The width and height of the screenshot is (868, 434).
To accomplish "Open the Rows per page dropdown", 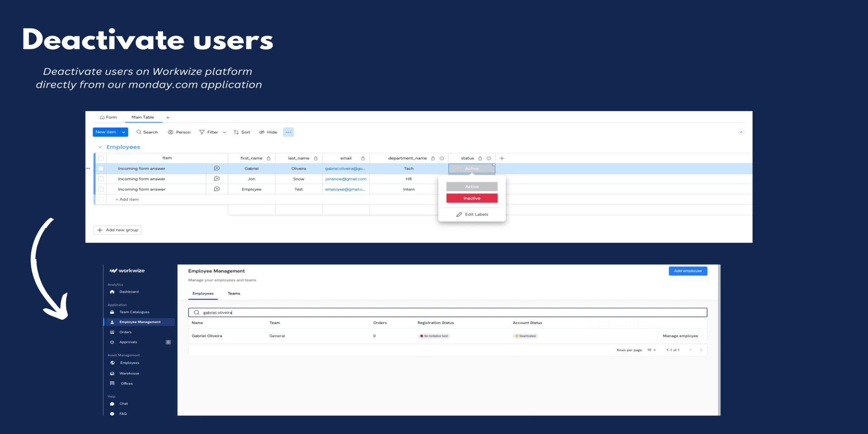I will click(x=651, y=350).
